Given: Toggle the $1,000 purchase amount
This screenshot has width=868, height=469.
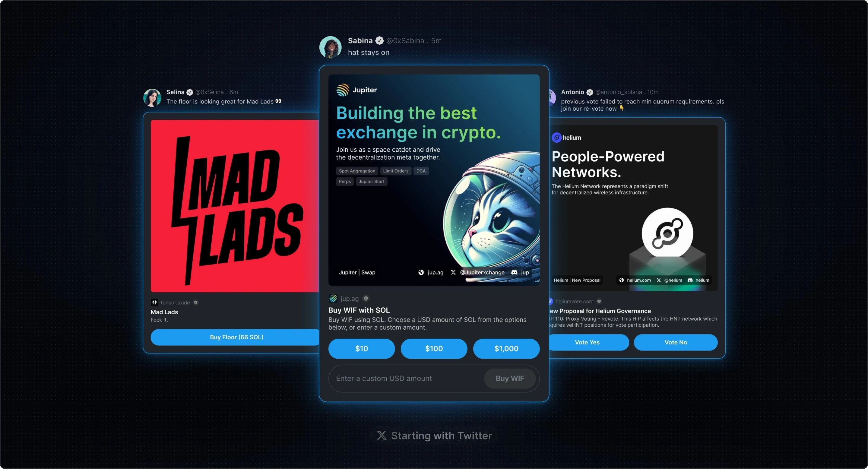Looking at the screenshot, I should point(506,348).
